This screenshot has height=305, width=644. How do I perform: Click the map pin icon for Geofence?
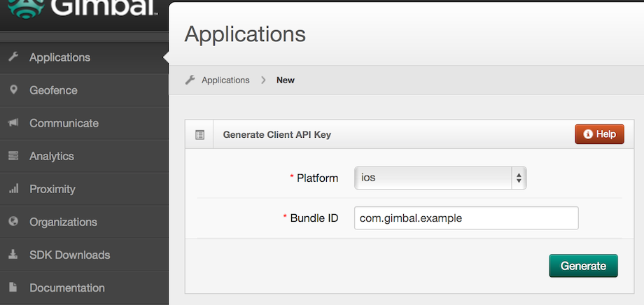13,90
